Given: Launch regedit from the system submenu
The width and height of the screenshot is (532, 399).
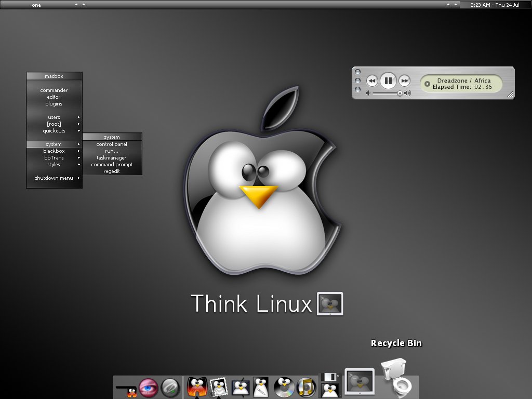Looking at the screenshot, I should coord(112,171).
